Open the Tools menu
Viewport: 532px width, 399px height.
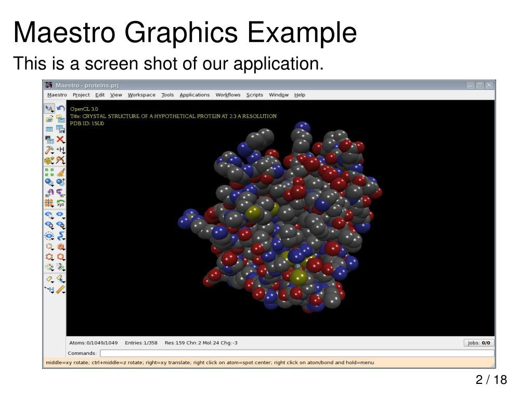tap(167, 95)
